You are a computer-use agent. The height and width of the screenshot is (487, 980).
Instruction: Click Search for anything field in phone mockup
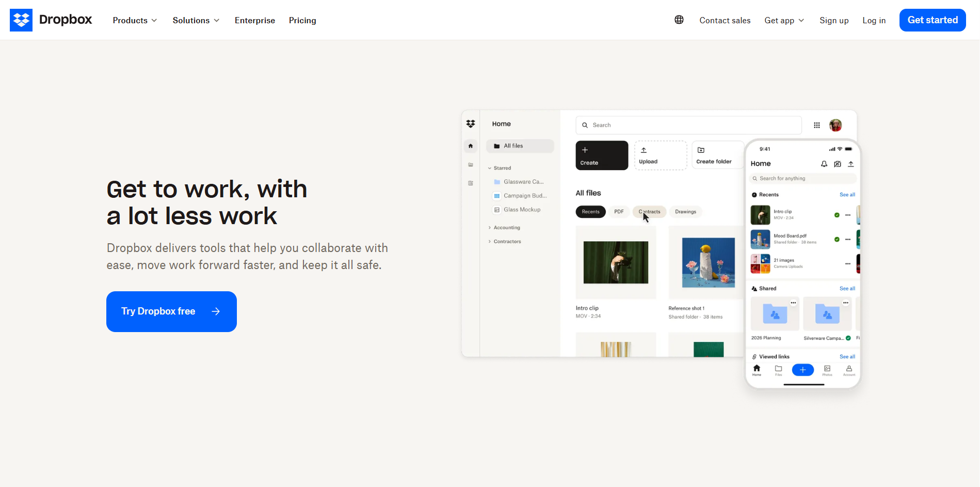pos(802,179)
